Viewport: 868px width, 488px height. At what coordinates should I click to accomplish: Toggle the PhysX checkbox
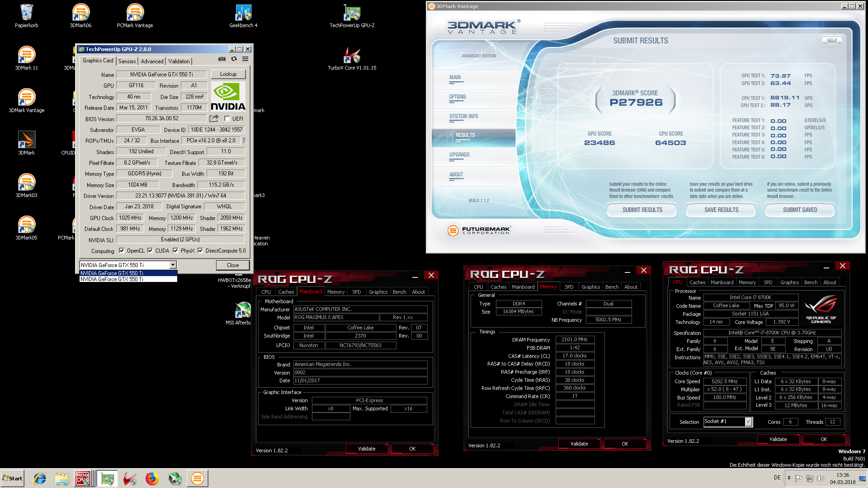(175, 250)
